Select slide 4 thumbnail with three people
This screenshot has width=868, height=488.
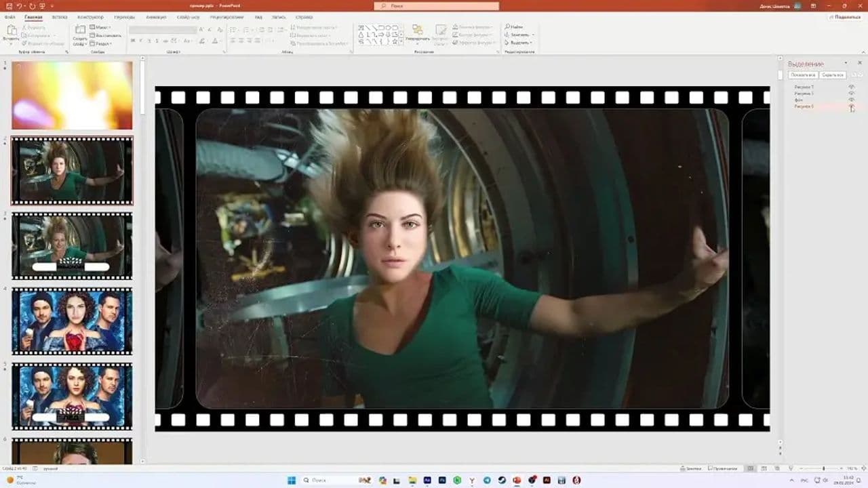coord(72,321)
